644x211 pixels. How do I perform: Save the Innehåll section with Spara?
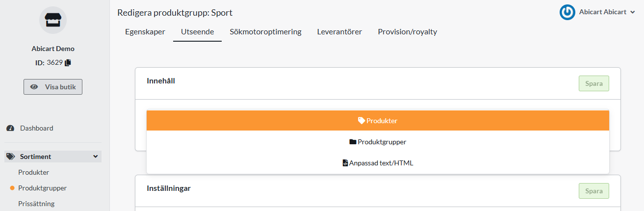tap(593, 83)
